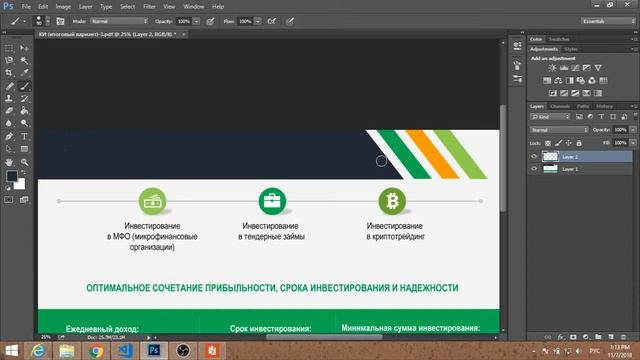Screen dimensions: 640x360
Task: Add a Color Balance adjustment
Action: (x=558, y=80)
